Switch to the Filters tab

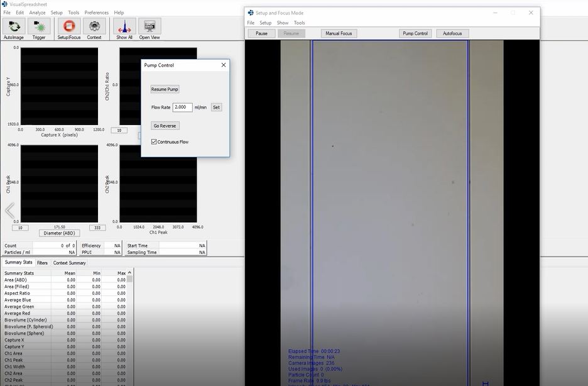point(42,263)
